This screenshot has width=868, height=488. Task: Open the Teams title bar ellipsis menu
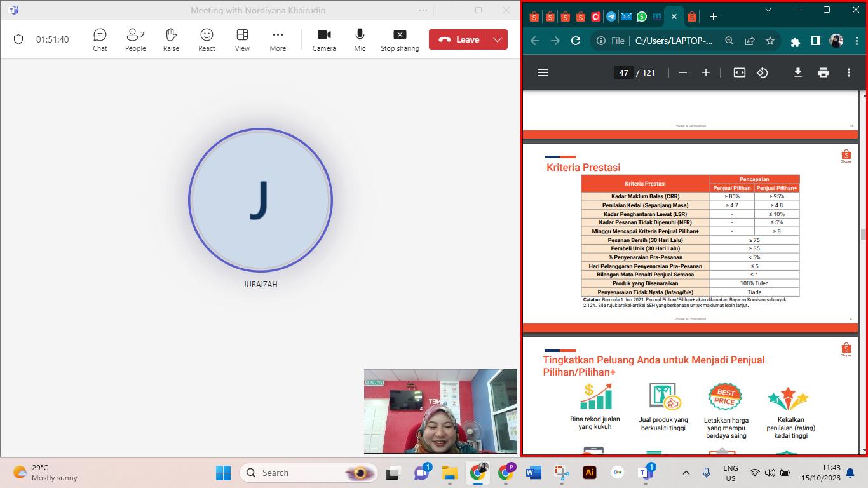pos(423,10)
